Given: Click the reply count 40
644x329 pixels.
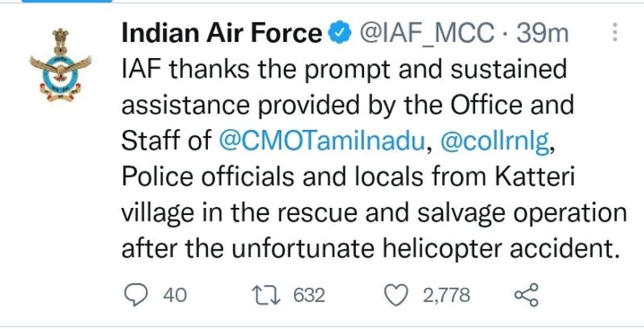Looking at the screenshot, I should [175, 295].
